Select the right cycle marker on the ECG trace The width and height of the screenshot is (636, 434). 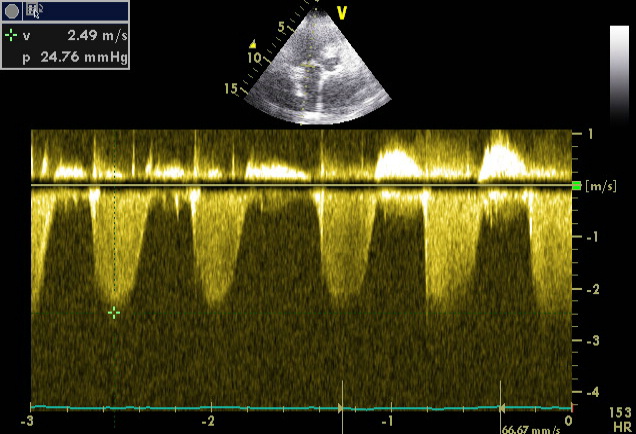[501, 408]
